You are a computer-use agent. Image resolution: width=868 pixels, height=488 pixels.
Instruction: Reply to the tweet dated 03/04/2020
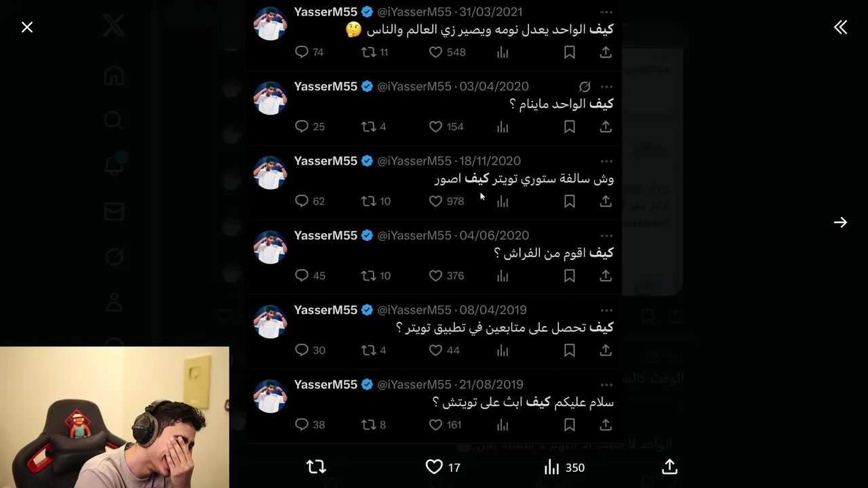point(302,127)
